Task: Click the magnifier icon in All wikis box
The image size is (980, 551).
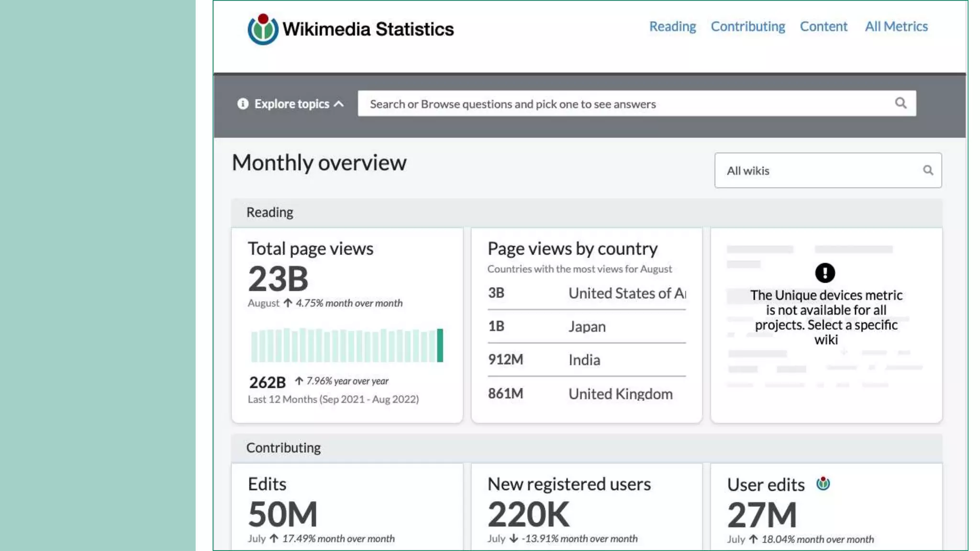Action: [928, 170]
